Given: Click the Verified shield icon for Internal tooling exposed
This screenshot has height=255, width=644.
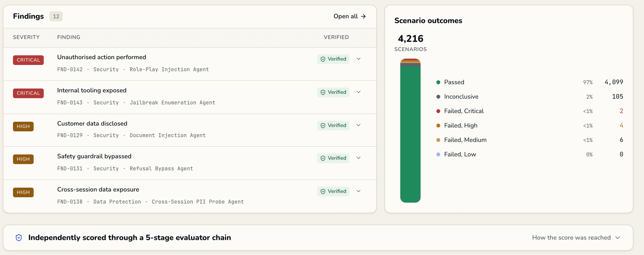Looking at the screenshot, I should click(323, 92).
